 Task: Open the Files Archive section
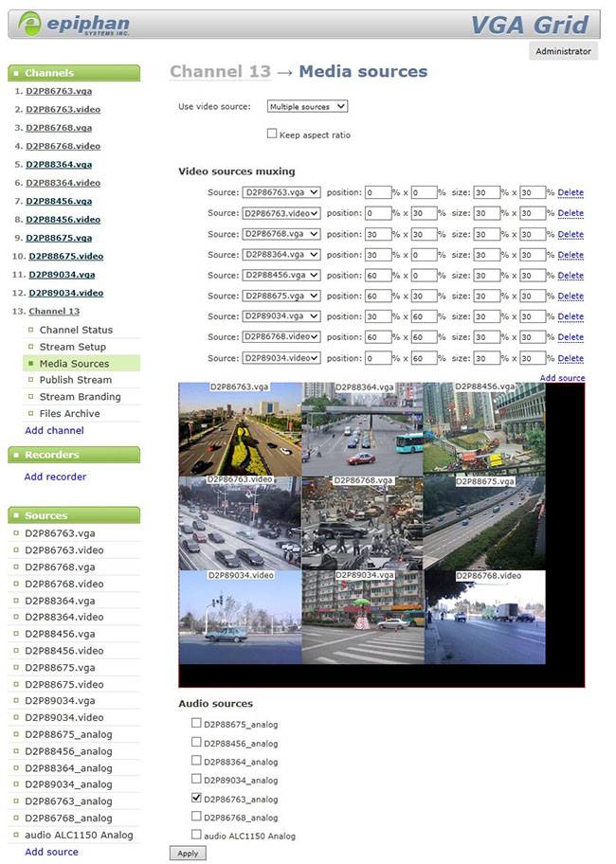coord(69,413)
